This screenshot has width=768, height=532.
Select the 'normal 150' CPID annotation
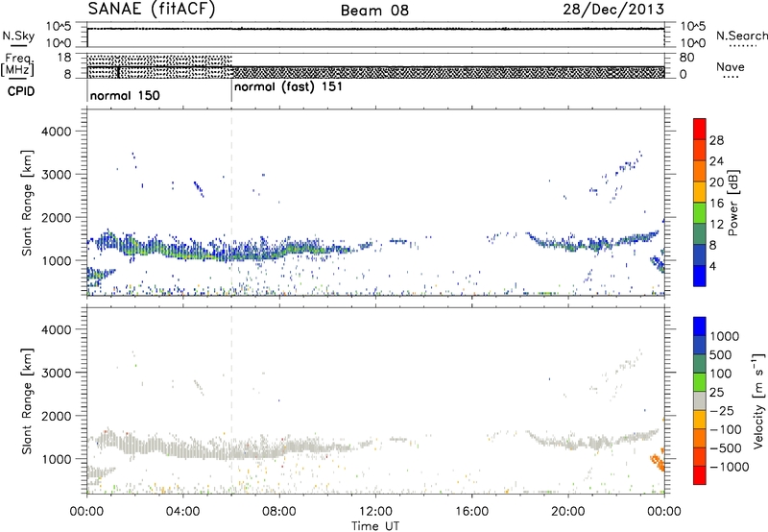point(125,95)
